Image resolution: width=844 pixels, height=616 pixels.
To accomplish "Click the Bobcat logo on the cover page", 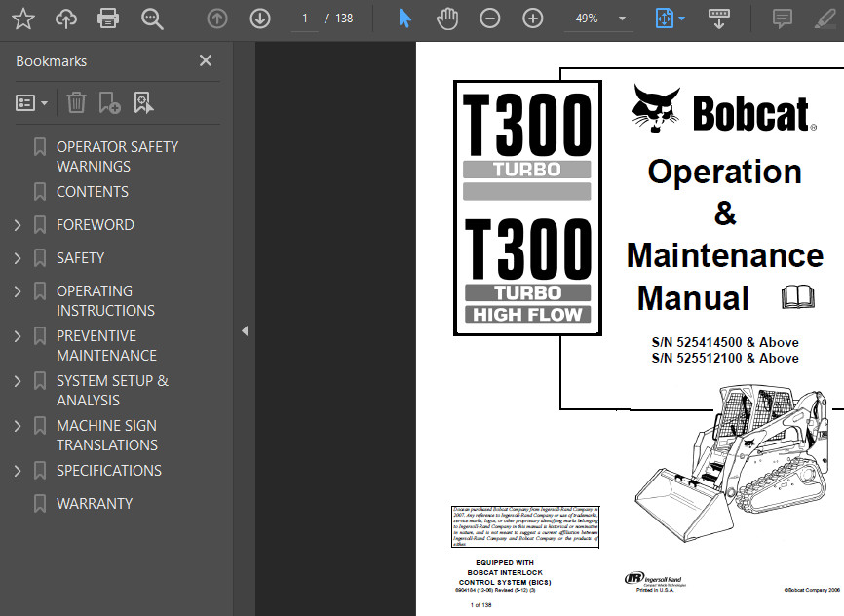I will click(x=723, y=110).
